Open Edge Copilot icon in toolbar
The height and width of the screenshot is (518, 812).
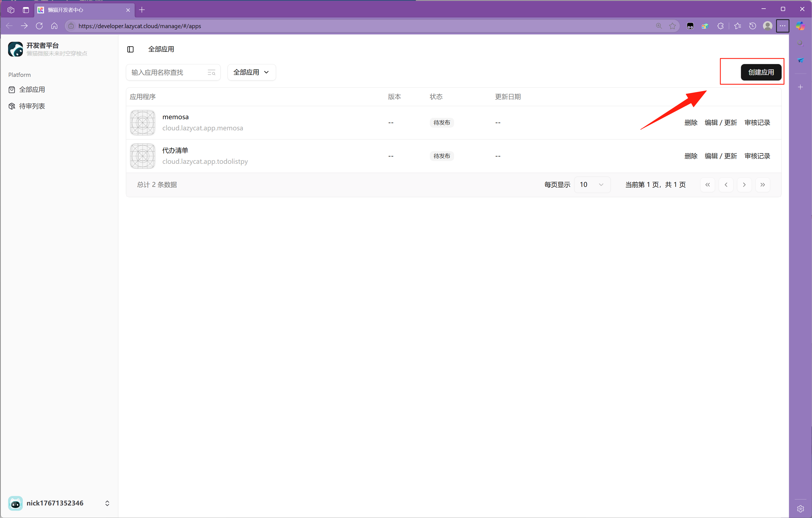point(800,26)
